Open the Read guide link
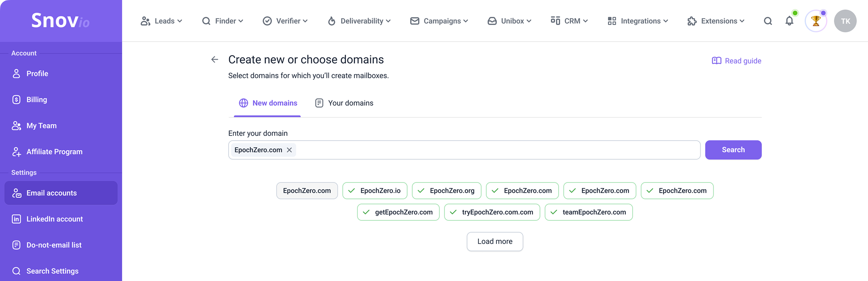The height and width of the screenshot is (281, 868). point(736,61)
